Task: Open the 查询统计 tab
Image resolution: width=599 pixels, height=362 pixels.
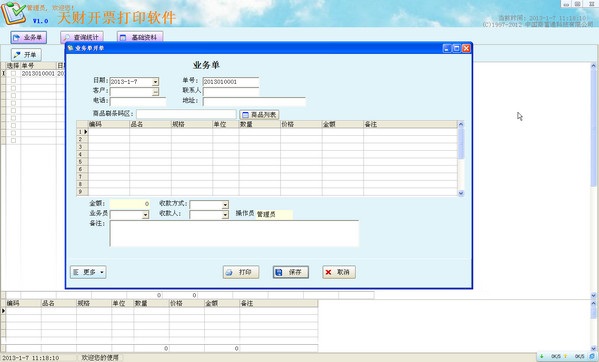Action: (82, 37)
